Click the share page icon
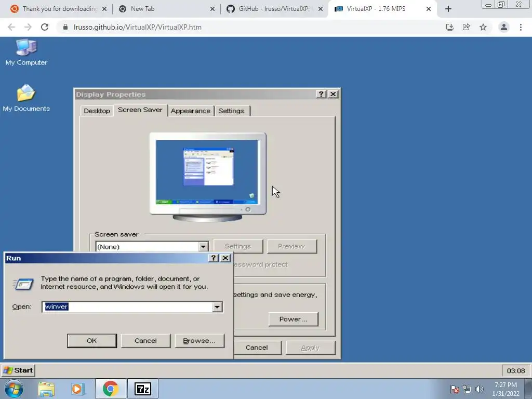532x399 pixels. pos(467,27)
